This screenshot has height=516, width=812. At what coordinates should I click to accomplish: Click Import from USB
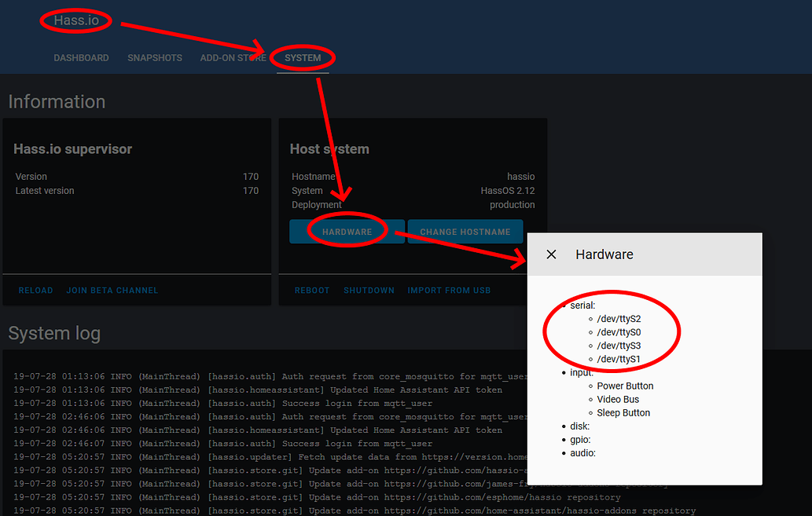[449, 291]
